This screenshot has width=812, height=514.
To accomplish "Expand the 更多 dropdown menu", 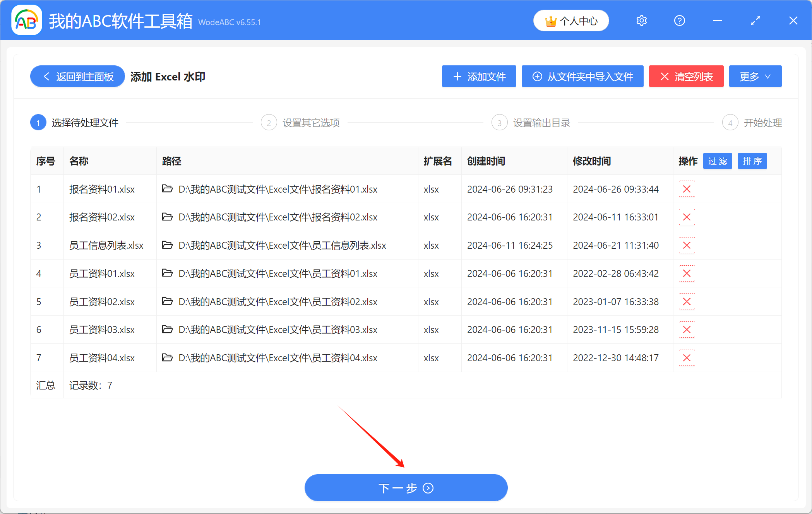I will tap(755, 76).
